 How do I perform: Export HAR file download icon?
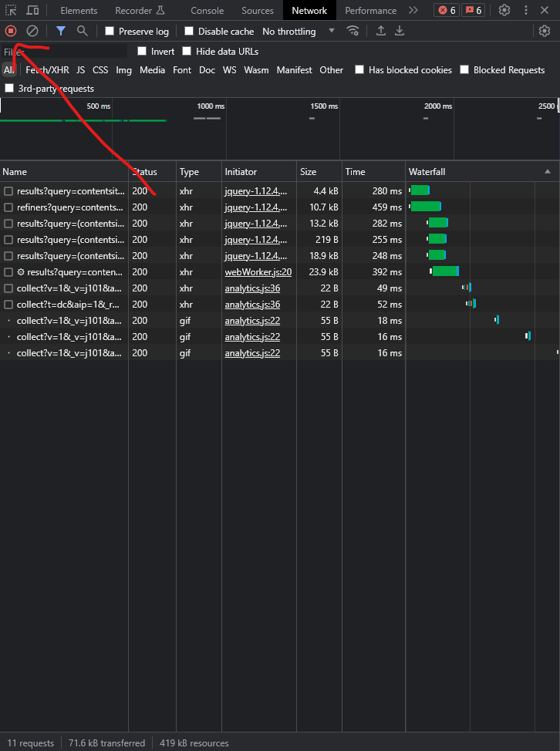click(400, 31)
